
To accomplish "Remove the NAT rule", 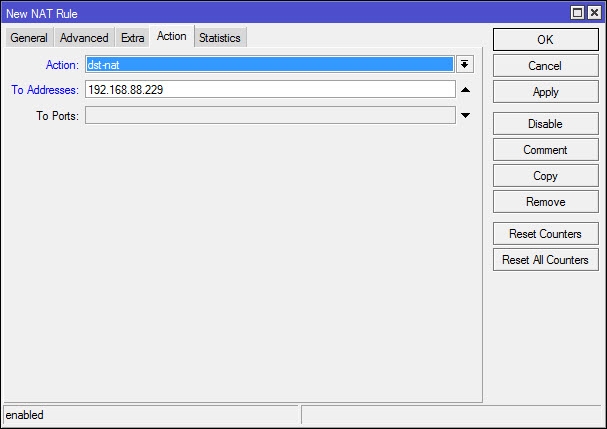I will (545, 202).
